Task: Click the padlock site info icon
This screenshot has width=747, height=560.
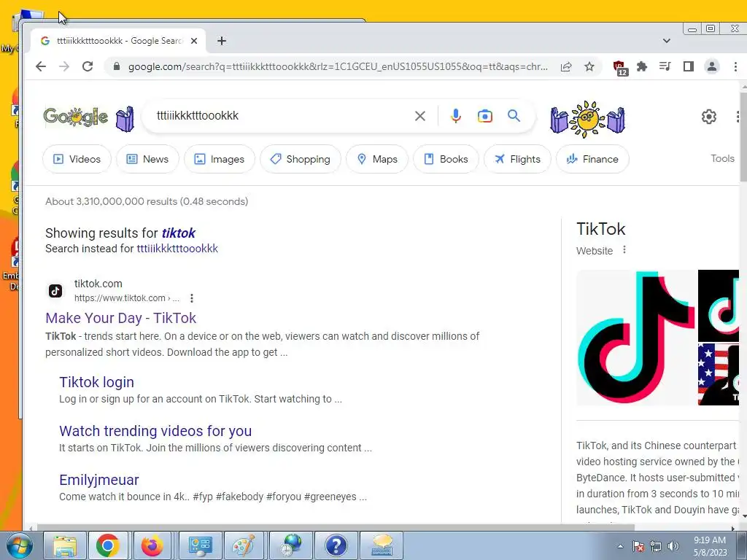Action: (x=116, y=66)
